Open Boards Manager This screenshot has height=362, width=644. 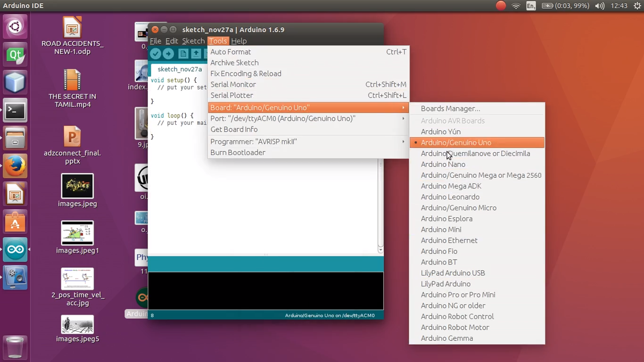click(x=450, y=108)
